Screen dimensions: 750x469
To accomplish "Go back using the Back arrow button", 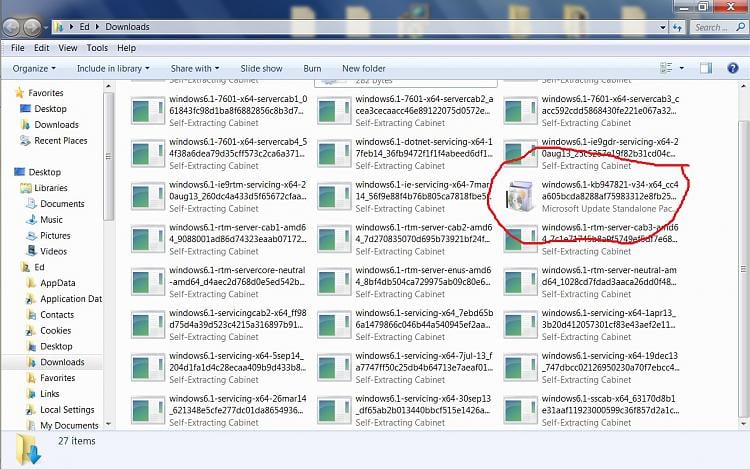I will pyautogui.click(x=11, y=27).
